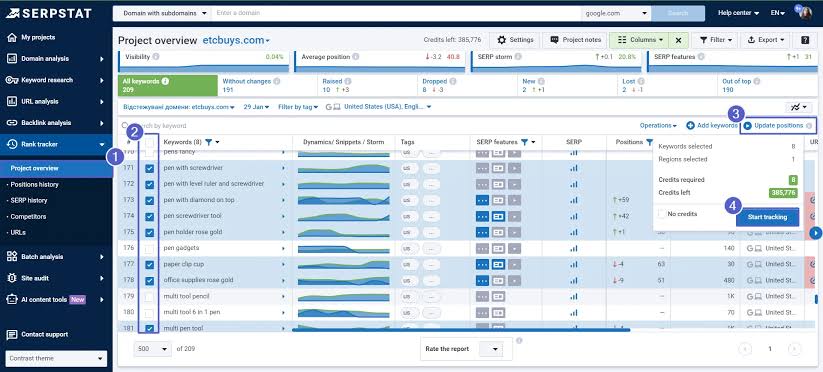
Task: Open the help question mark icon
Action: click(805, 40)
